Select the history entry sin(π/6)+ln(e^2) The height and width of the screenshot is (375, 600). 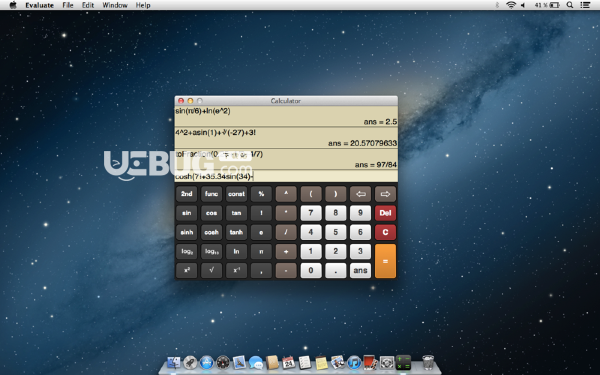tap(203, 111)
